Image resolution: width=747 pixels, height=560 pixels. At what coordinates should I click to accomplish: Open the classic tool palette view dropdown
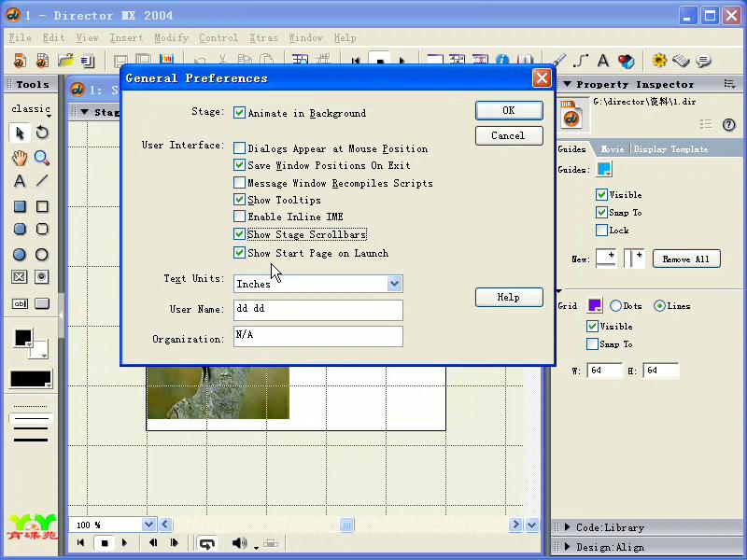pyautogui.click(x=32, y=109)
